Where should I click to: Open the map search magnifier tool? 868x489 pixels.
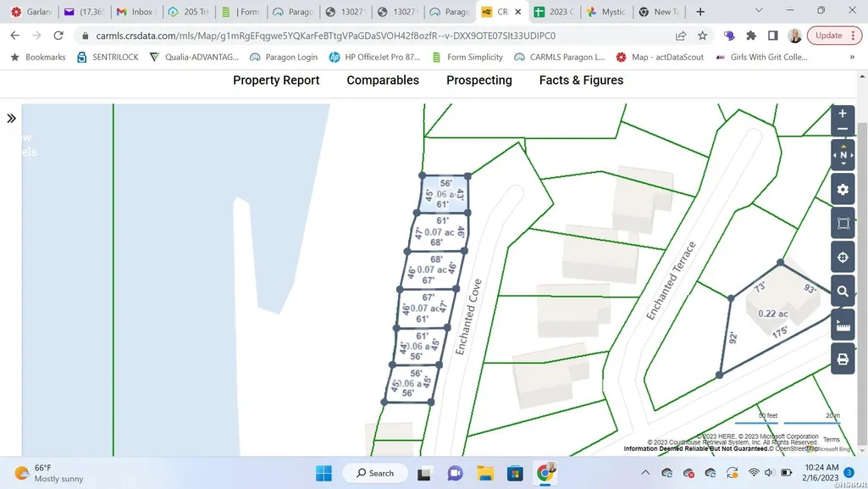843,292
